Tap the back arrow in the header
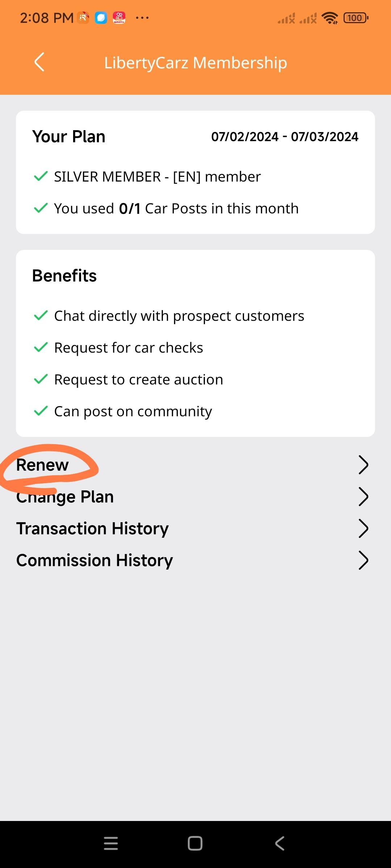391x868 pixels. click(39, 62)
